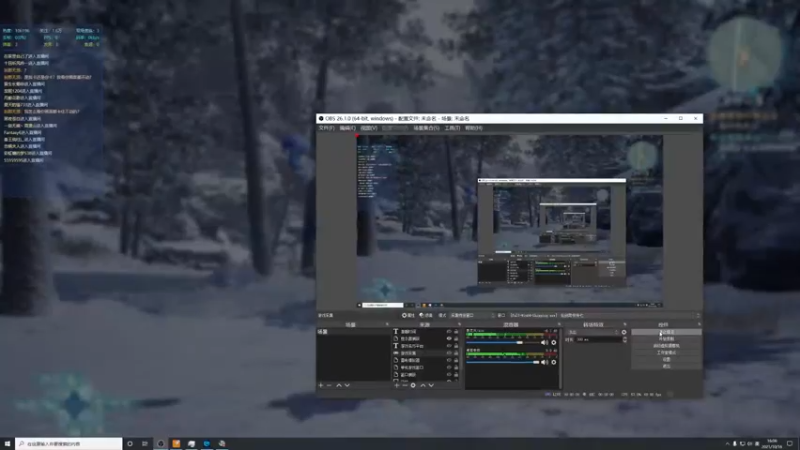Toggle the lock on the highlighted game source
Screen dimensions: 800x450
[x=456, y=353]
